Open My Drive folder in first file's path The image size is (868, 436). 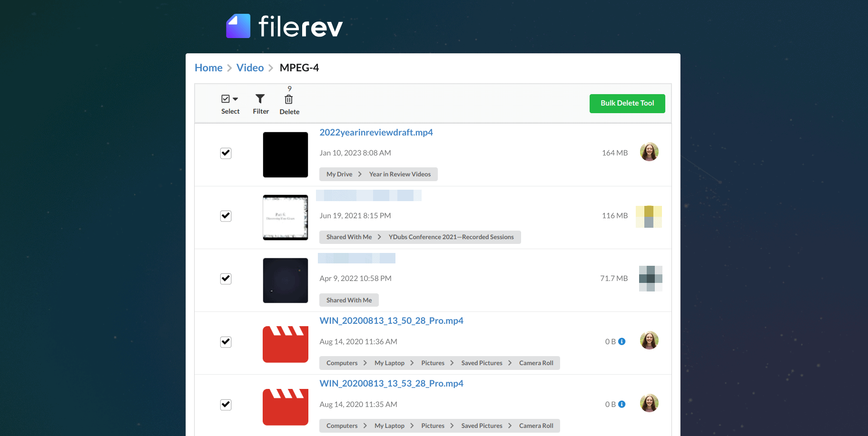339,174
